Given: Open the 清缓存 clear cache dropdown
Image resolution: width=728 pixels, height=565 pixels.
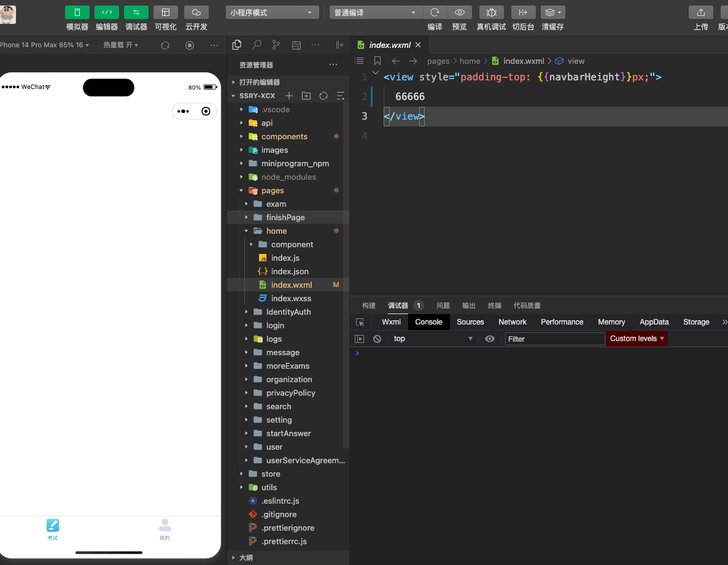Looking at the screenshot, I should click(x=553, y=12).
